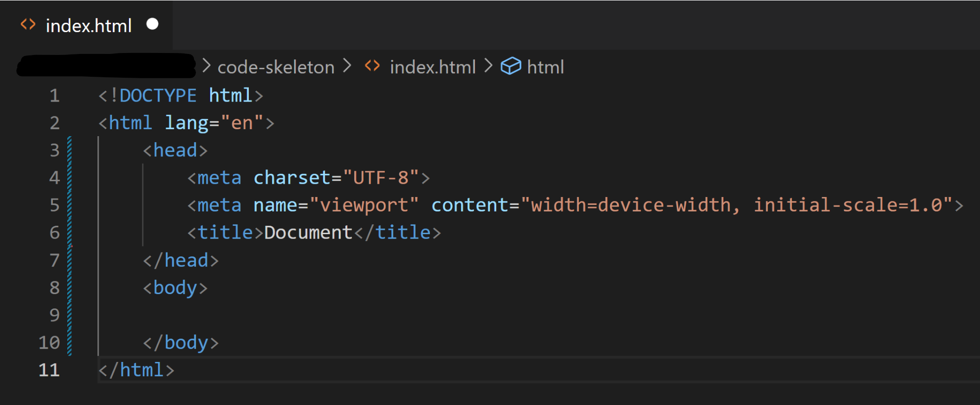980x405 pixels.
Task: Click on the DOCTYPE keyword
Action: click(x=158, y=96)
